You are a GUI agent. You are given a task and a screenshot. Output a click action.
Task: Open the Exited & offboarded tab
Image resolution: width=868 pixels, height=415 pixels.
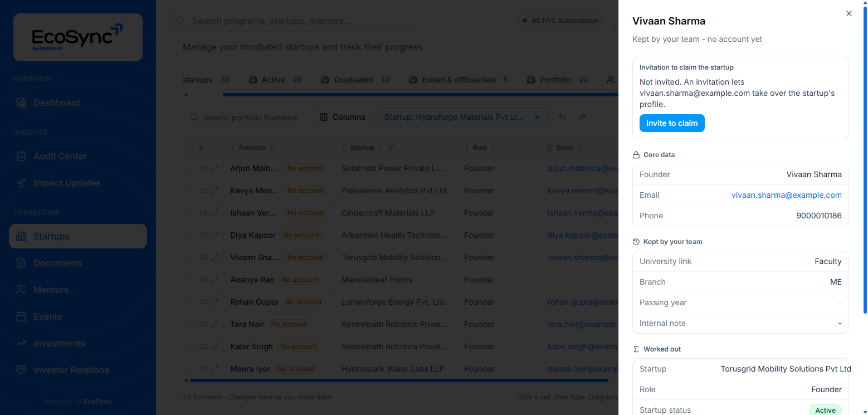pyautogui.click(x=460, y=80)
